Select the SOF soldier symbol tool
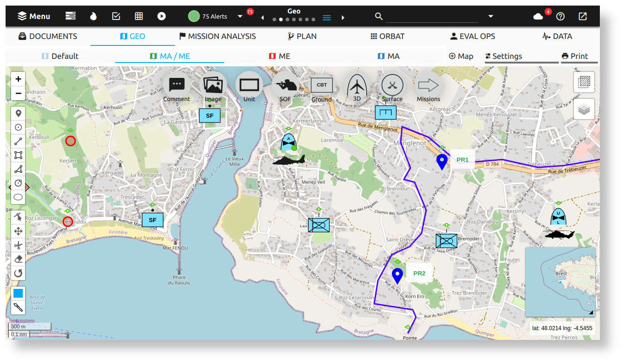This screenshot has width=624, height=364. (x=286, y=85)
